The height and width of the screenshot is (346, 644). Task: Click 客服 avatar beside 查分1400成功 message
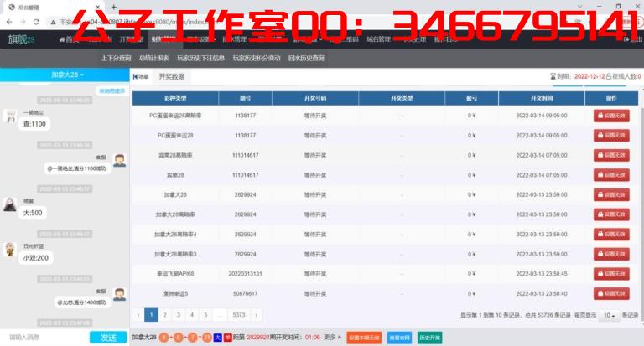tap(120, 294)
